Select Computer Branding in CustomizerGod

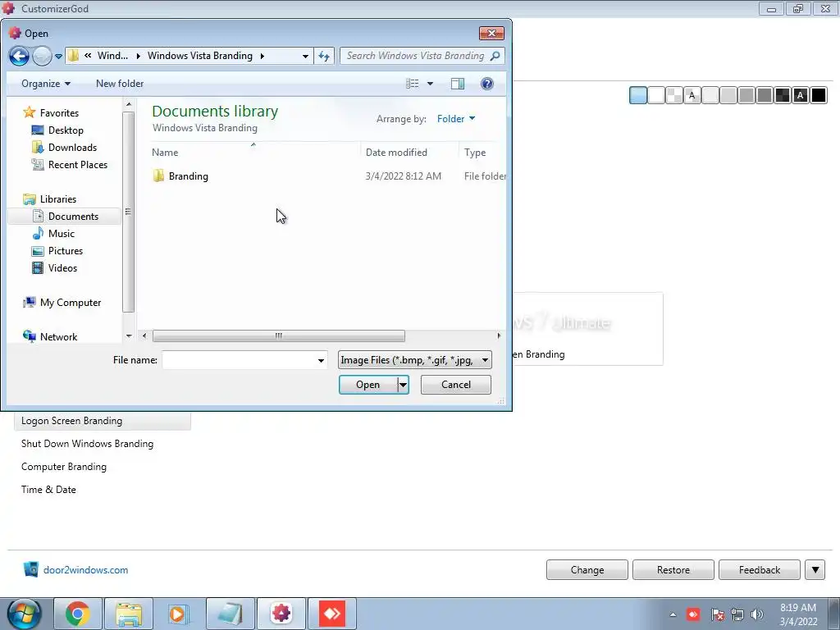click(64, 467)
